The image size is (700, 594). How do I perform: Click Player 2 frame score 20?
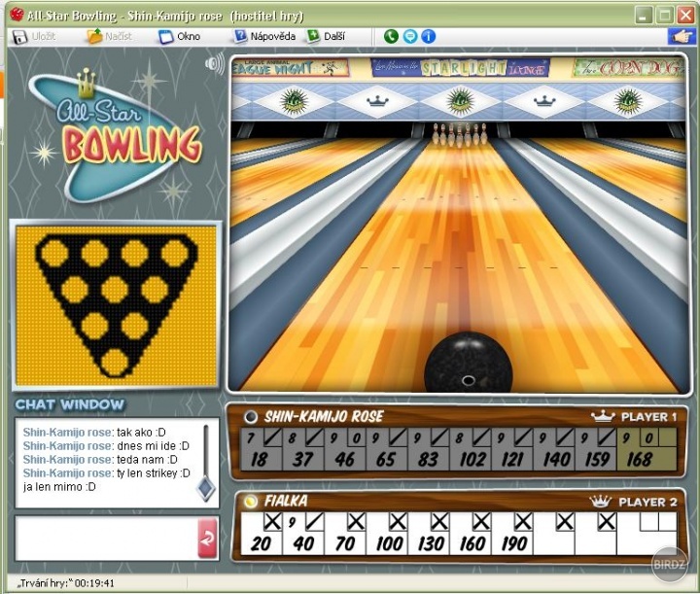(261, 543)
